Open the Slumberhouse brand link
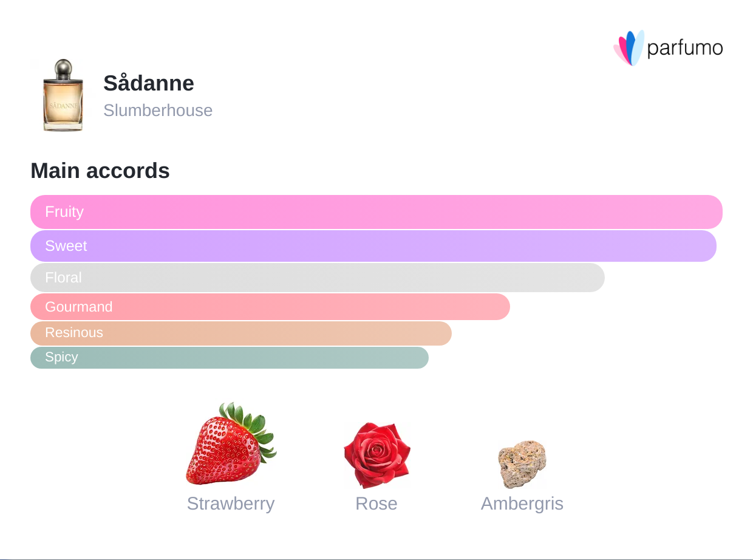The width and height of the screenshot is (753, 560). [x=158, y=111]
